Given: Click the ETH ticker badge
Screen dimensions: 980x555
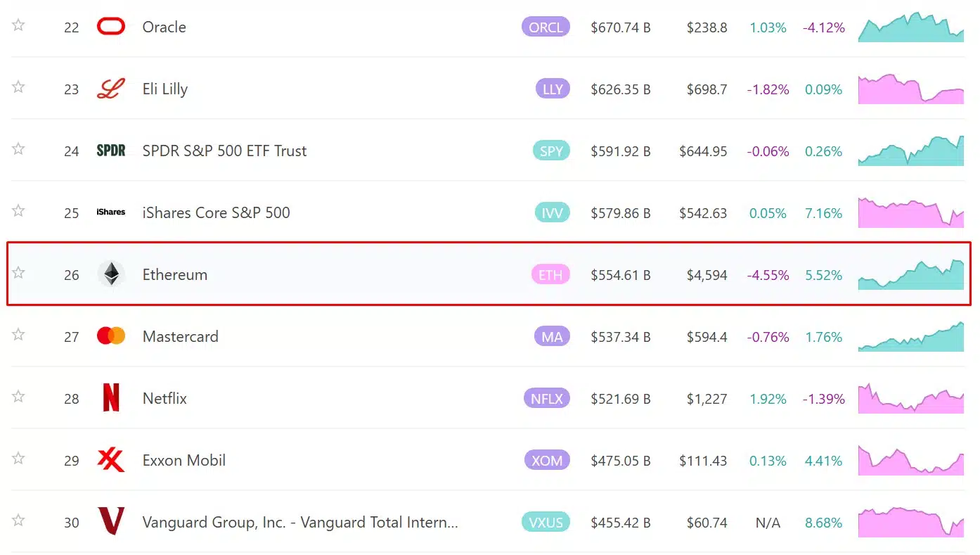Looking at the screenshot, I should tap(550, 275).
